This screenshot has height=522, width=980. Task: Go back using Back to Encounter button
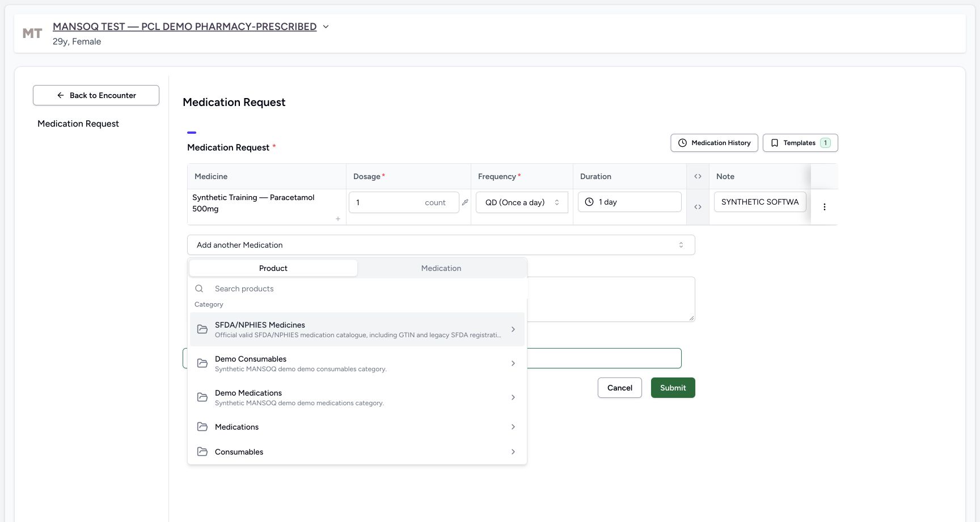click(96, 95)
